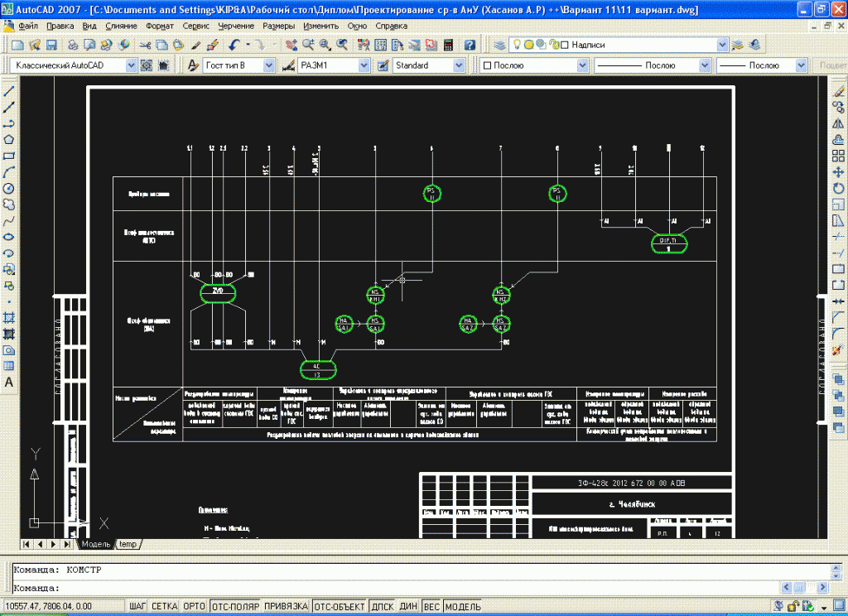Viewport: 848px width, 616px height.
Task: Click the Rotate tool in Modify toolbar
Action: pyautogui.click(x=838, y=189)
